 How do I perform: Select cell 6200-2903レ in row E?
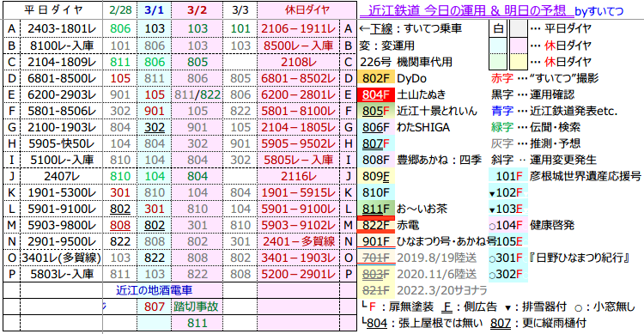pyautogui.click(x=62, y=94)
